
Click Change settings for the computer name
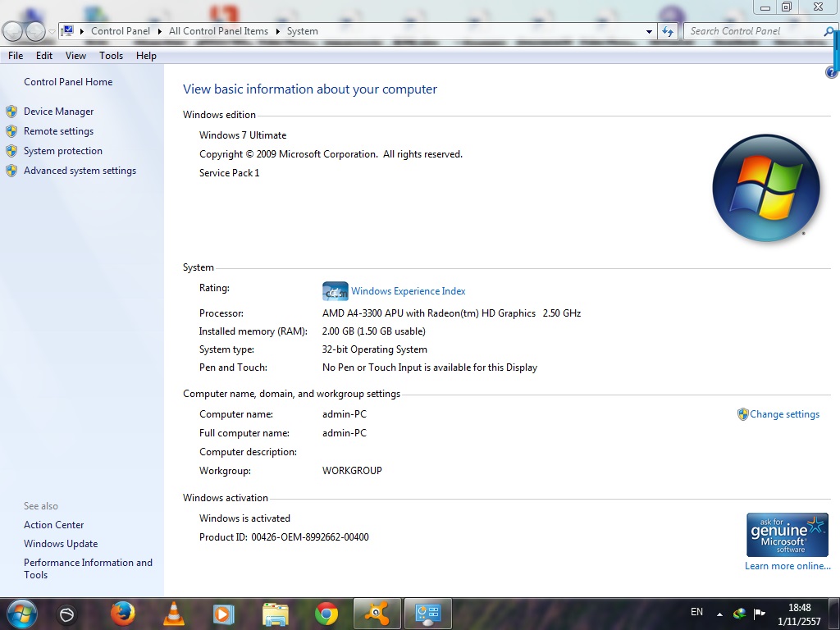tap(784, 414)
